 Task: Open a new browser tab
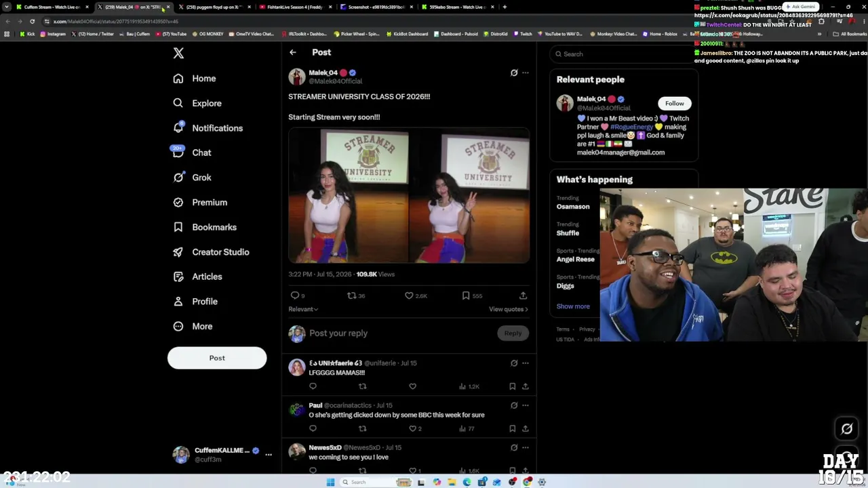[x=505, y=7]
